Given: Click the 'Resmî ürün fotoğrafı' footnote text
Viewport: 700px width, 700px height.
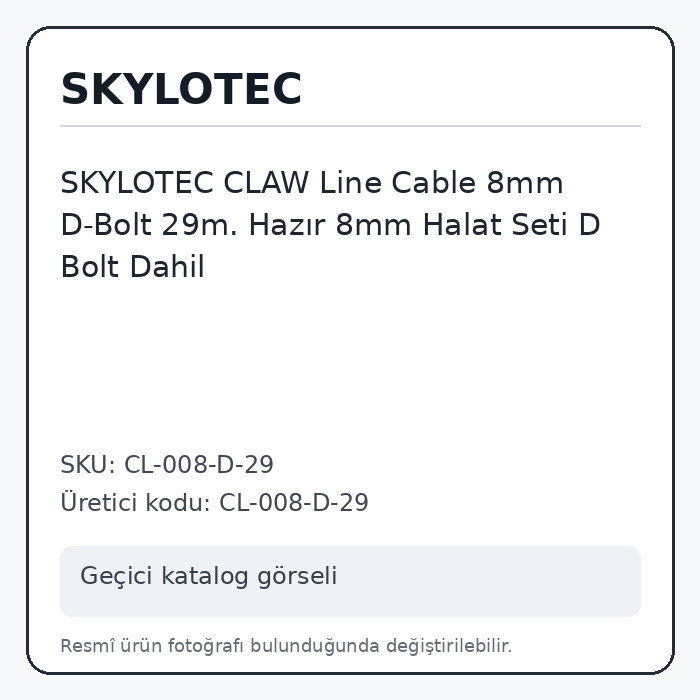Looking at the screenshot, I should tap(152, 646).
